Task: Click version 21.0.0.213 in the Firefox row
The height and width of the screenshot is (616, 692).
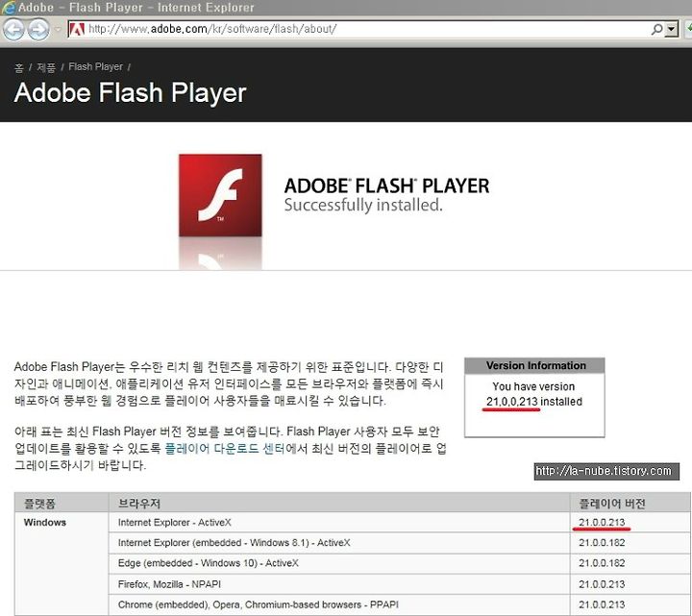Action: 602,584
